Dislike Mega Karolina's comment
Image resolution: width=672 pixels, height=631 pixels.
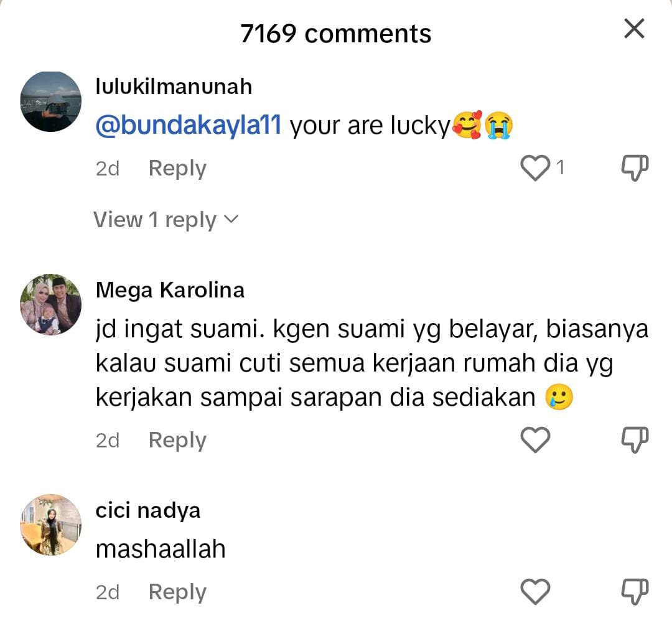tap(635, 440)
